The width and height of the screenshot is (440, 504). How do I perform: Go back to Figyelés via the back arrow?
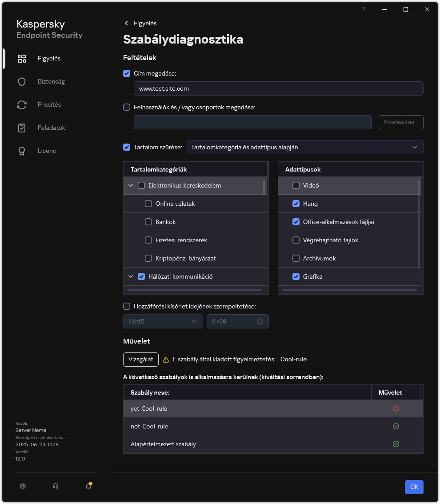127,23
